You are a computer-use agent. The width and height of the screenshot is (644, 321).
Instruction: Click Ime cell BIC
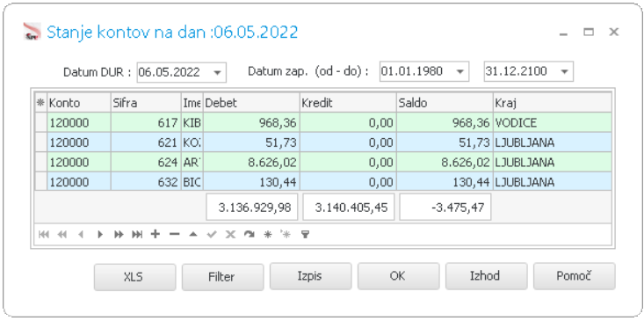[192, 182]
